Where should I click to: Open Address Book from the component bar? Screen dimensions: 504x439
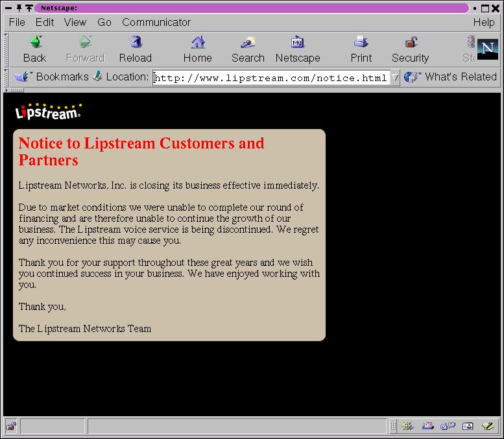pyautogui.click(x=468, y=426)
